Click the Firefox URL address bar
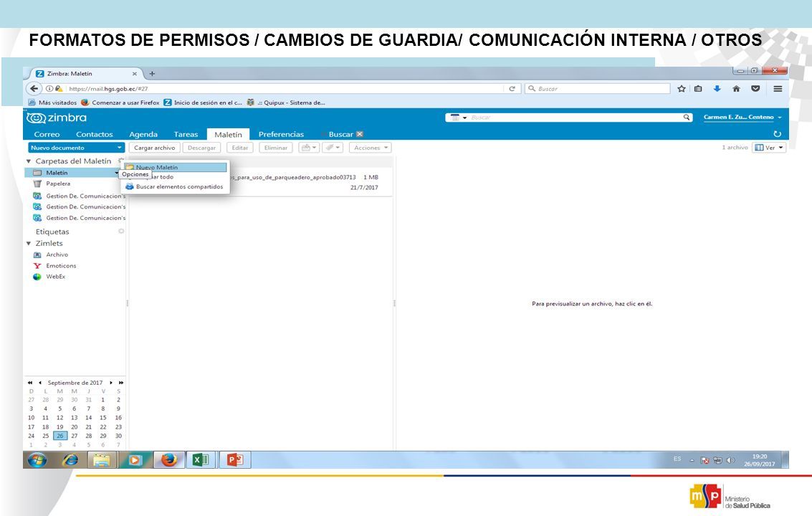The height and width of the screenshot is (516, 812). coord(280,89)
